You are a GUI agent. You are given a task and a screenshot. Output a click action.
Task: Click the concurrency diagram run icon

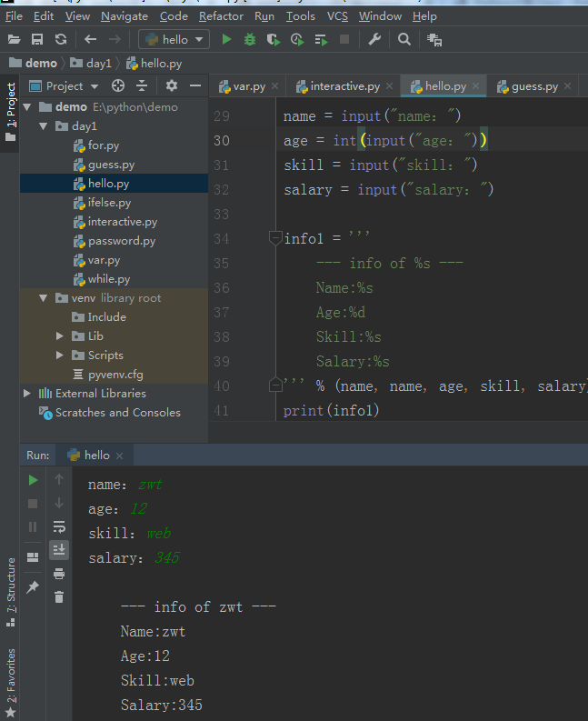322,40
